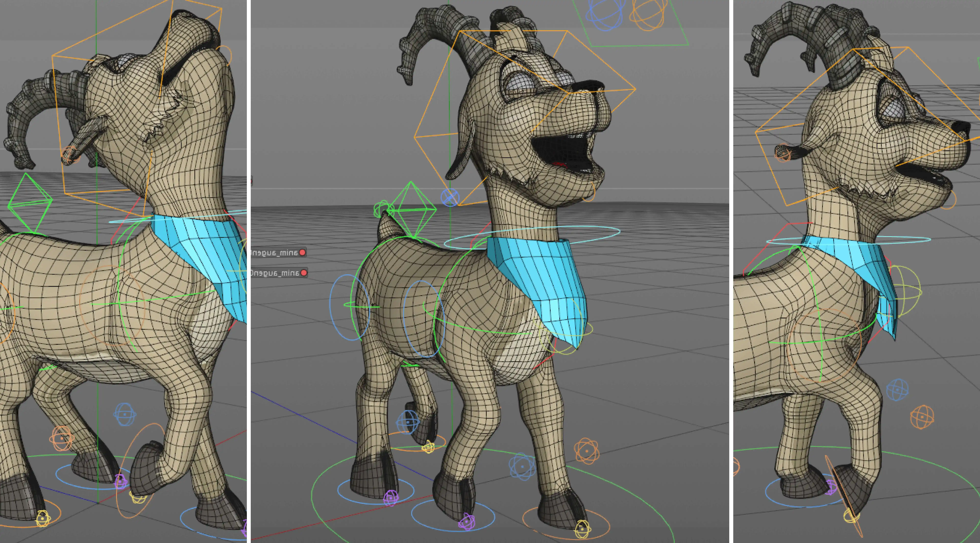Select blue gyroscope controller in left view

125,414
